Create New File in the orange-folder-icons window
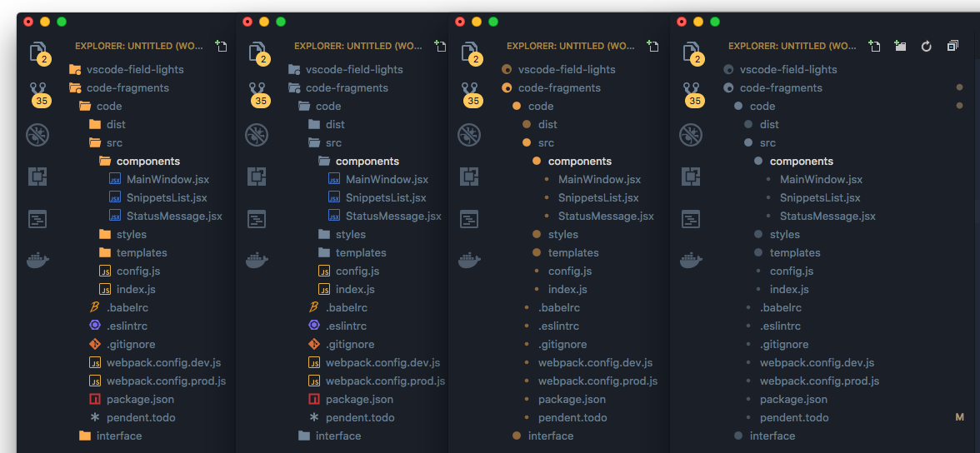The height and width of the screenshot is (453, 980). pyautogui.click(x=221, y=46)
